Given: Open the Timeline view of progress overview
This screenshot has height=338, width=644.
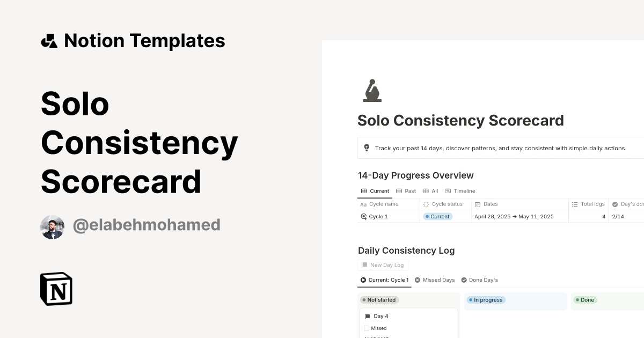Looking at the screenshot, I should point(460,191).
